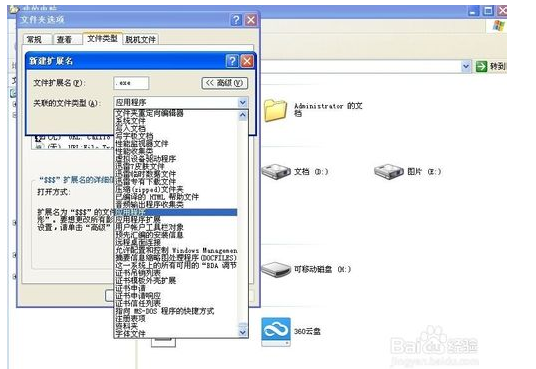Select 虚拟设备驱动程序 list entry
536x369 pixels.
[176, 159]
